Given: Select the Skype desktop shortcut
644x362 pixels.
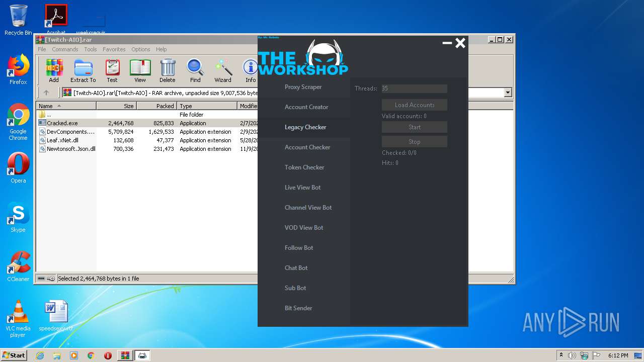Looking at the screenshot, I should (x=18, y=217).
